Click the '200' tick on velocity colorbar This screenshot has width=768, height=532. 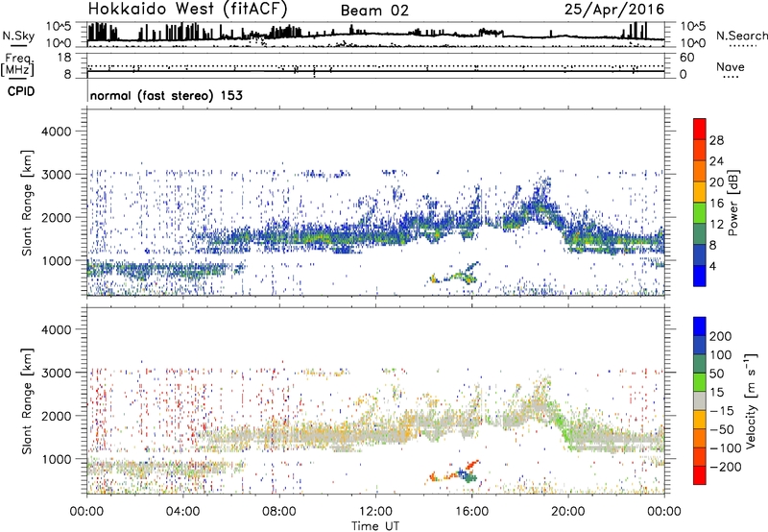coord(721,336)
